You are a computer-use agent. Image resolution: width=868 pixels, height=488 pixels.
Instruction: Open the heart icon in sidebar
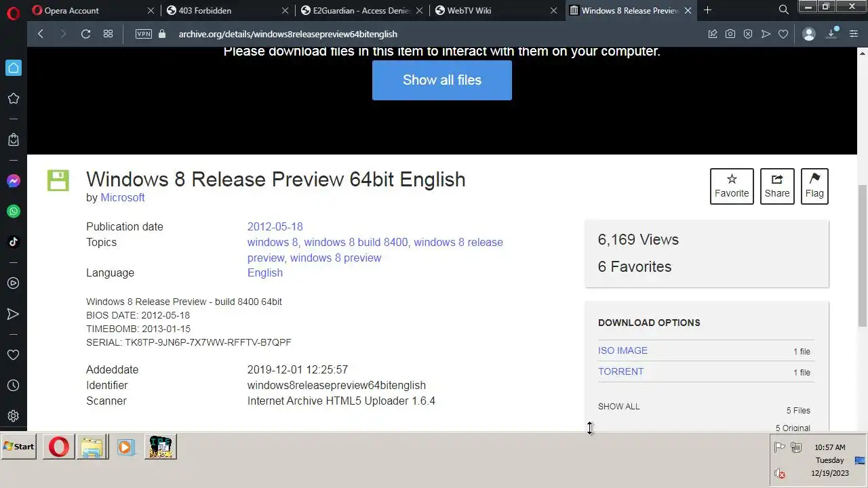point(13,354)
